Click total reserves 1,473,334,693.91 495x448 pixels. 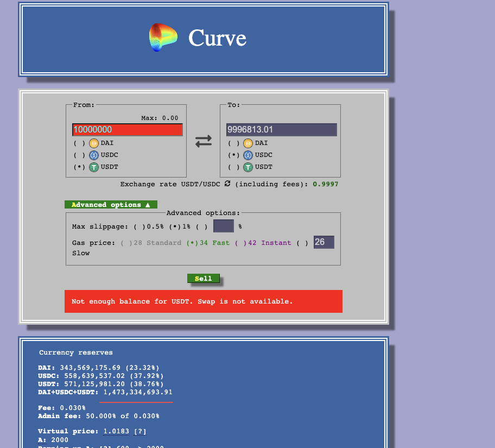138,393
